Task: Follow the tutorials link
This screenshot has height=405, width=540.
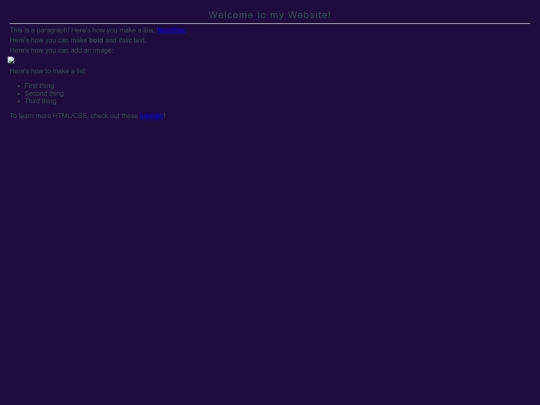Action: [x=152, y=116]
